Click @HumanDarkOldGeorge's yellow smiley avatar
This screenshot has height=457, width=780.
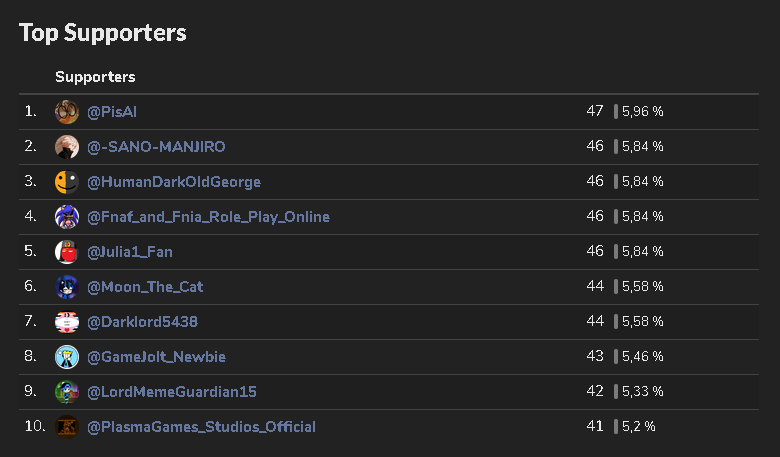click(x=67, y=182)
